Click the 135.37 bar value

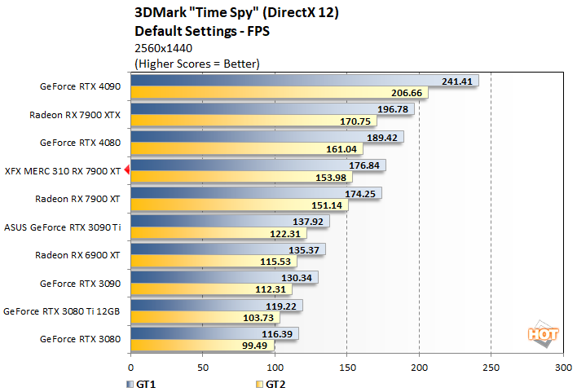tap(304, 250)
